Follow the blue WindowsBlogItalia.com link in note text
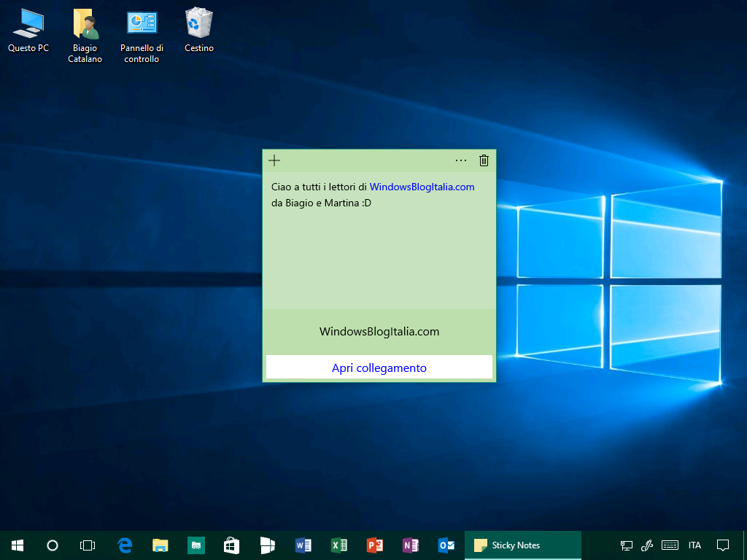 [422, 187]
